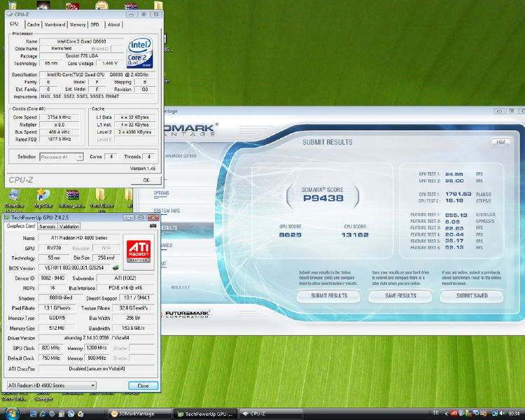The image size is (525, 420).
Task: Open the ATI Radeon HD 4800 Series dropdown
Action: [x=51, y=386]
